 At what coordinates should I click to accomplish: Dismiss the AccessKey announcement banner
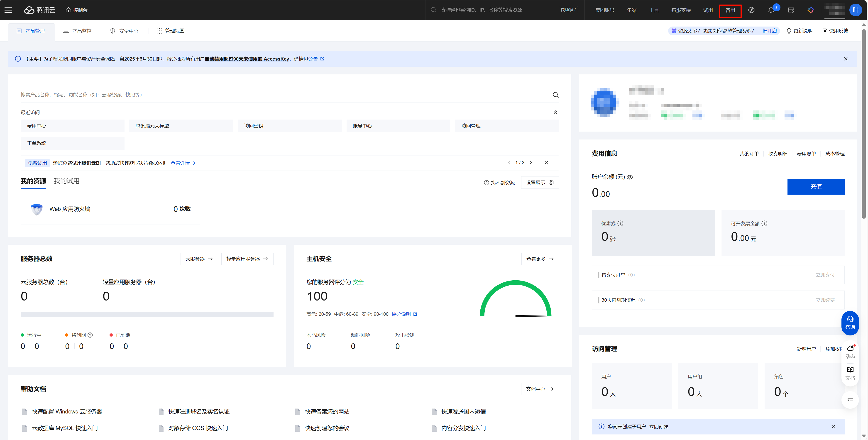click(845, 59)
